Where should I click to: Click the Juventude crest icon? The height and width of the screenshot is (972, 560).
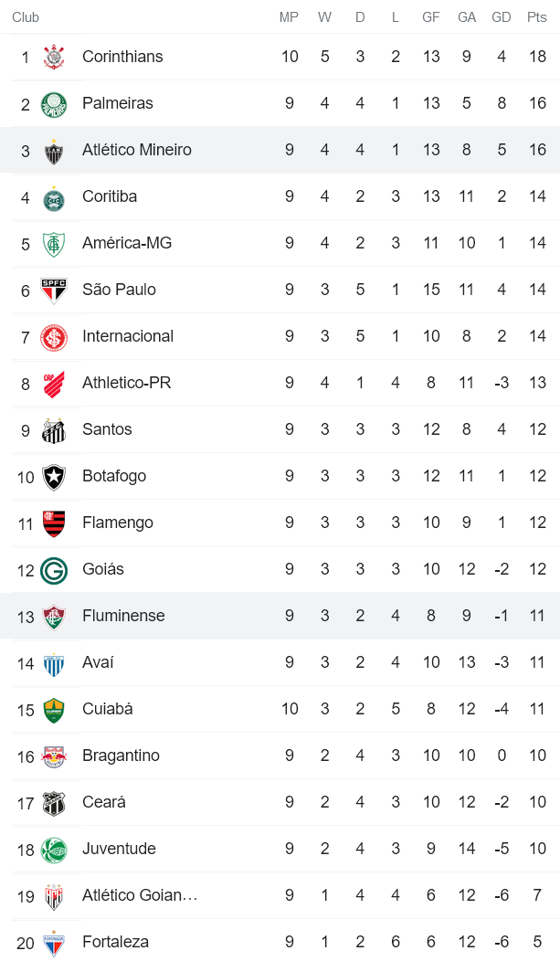(52, 849)
